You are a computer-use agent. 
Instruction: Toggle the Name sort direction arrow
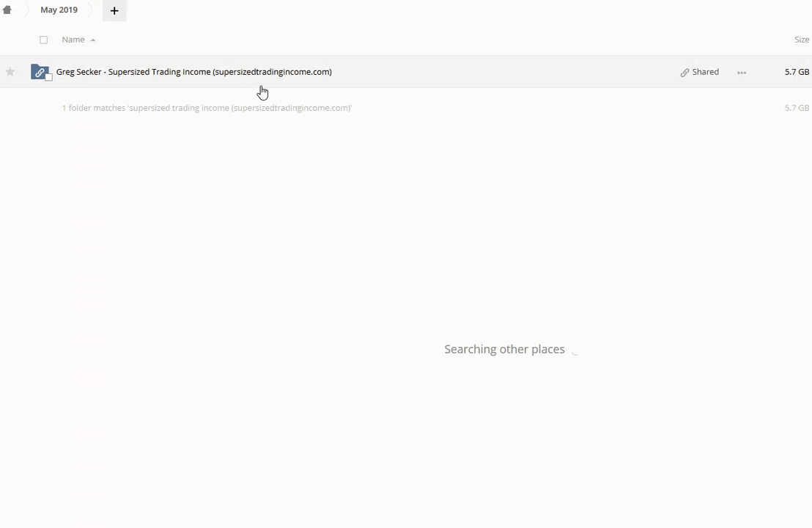pos(93,40)
